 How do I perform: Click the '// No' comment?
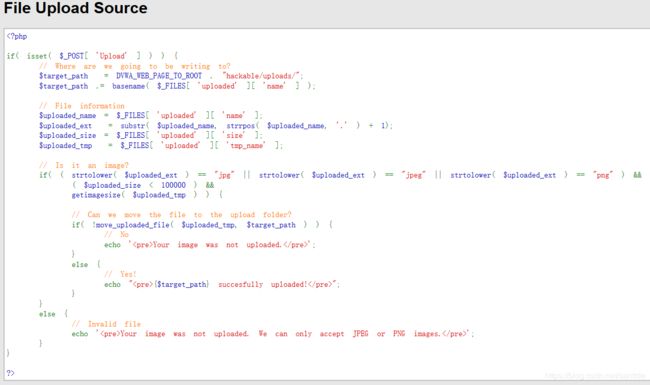pos(116,235)
